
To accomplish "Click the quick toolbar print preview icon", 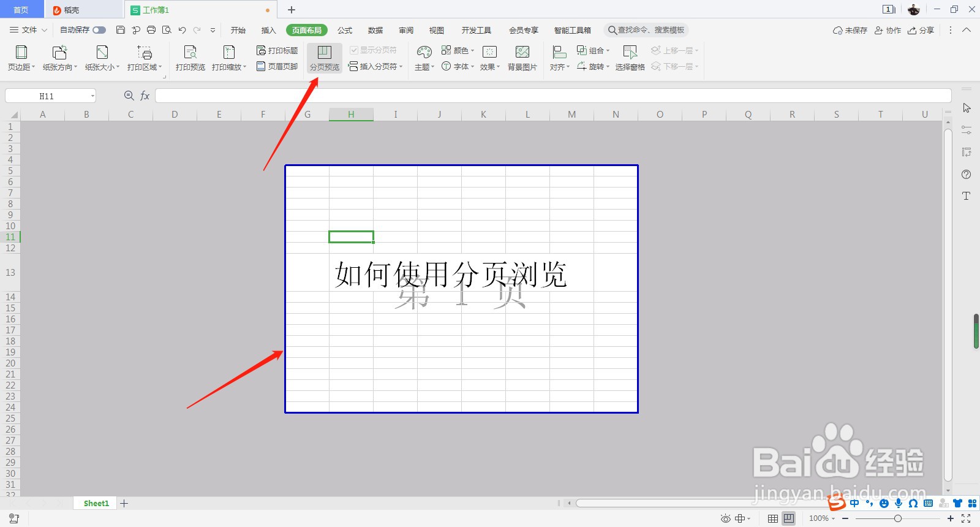I will (x=167, y=30).
